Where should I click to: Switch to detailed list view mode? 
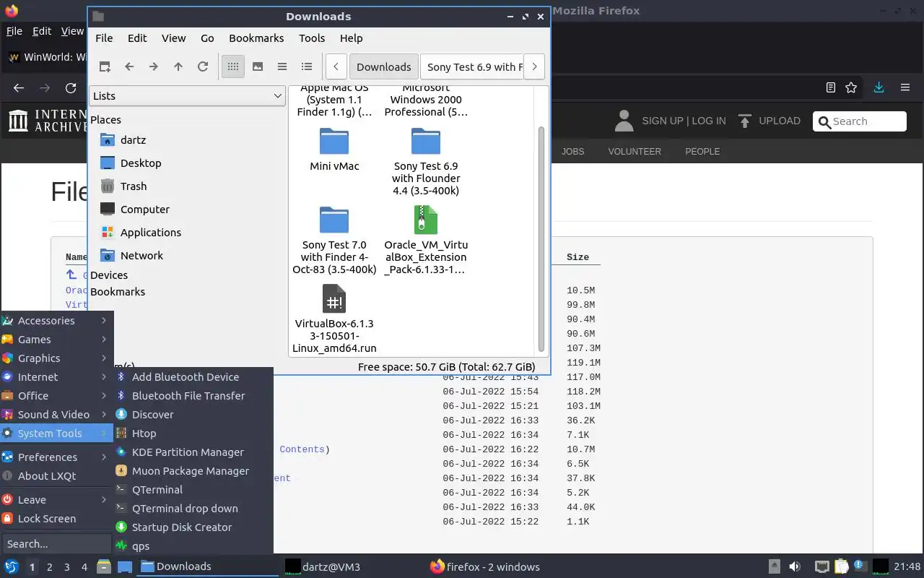(307, 66)
